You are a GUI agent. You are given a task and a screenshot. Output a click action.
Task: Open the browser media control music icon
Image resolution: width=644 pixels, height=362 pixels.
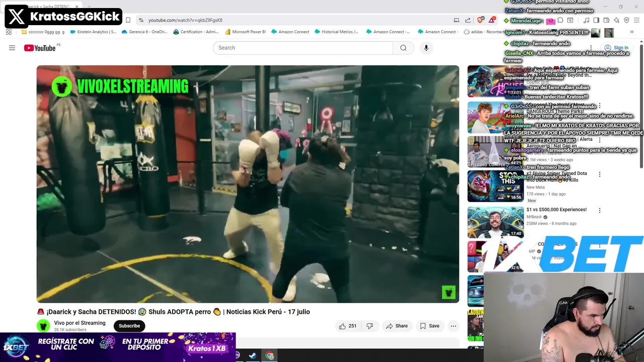click(x=586, y=20)
